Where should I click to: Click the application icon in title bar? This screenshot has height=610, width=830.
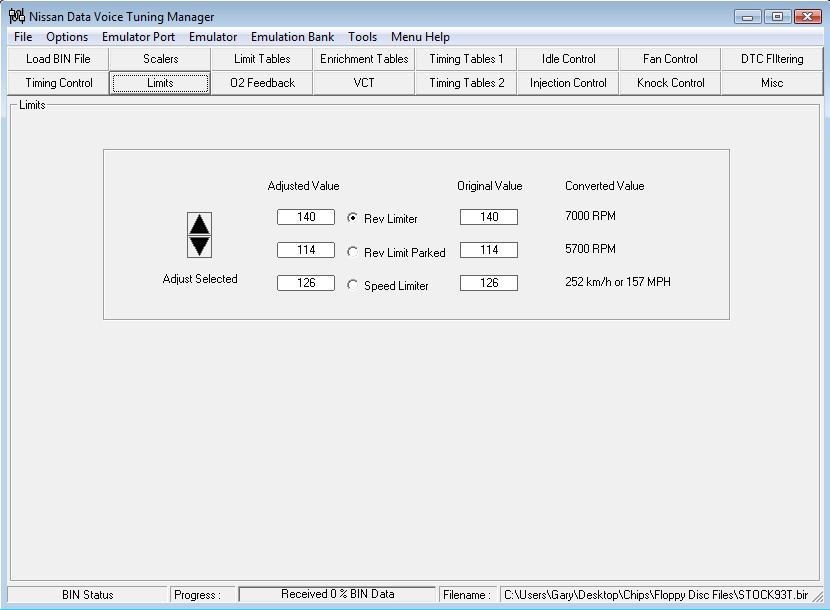pos(16,16)
